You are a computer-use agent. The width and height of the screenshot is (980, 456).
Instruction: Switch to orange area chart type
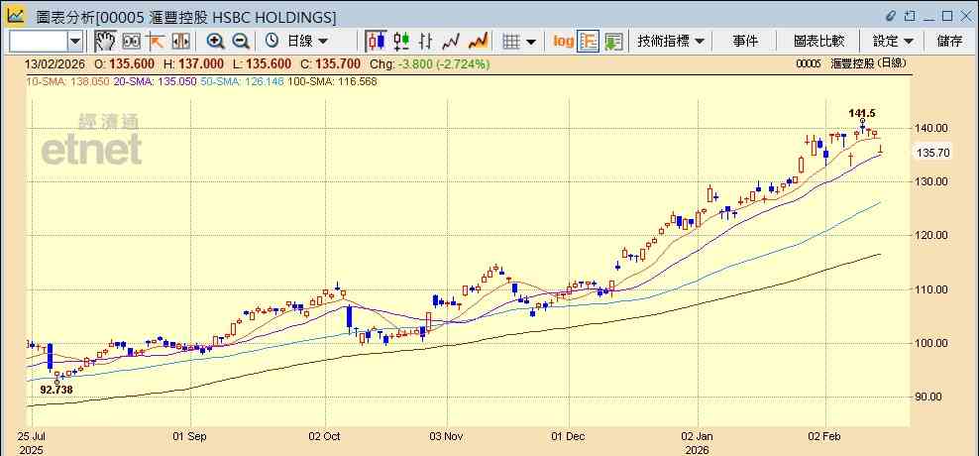pyautogui.click(x=479, y=42)
